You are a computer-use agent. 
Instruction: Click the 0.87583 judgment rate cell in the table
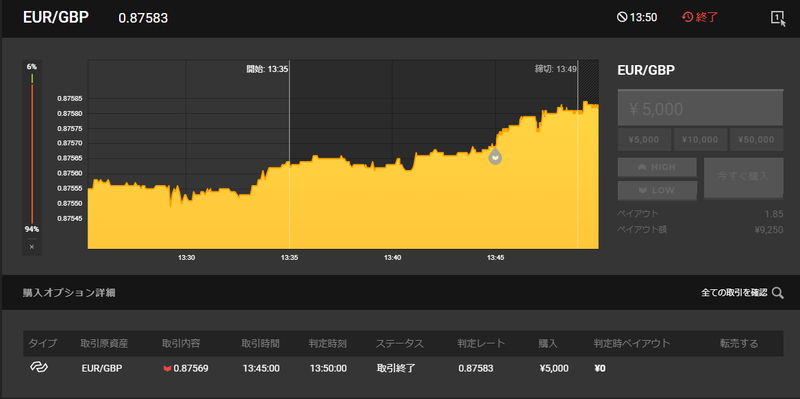pyautogui.click(x=476, y=368)
